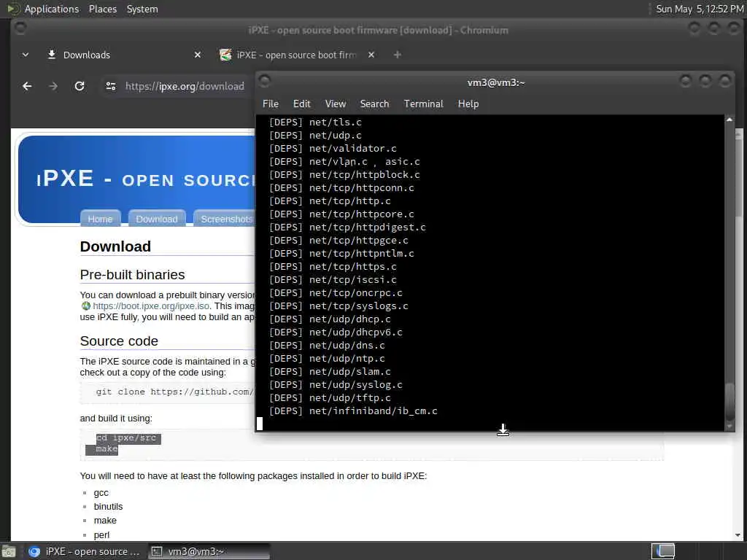This screenshot has width=747, height=560.
Task: Click the iPXE tab favicon
Action: [x=225, y=55]
